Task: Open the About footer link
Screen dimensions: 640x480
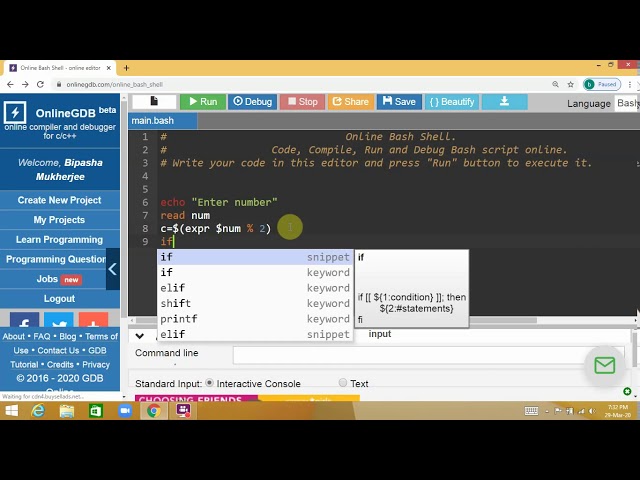Action: coord(13,336)
